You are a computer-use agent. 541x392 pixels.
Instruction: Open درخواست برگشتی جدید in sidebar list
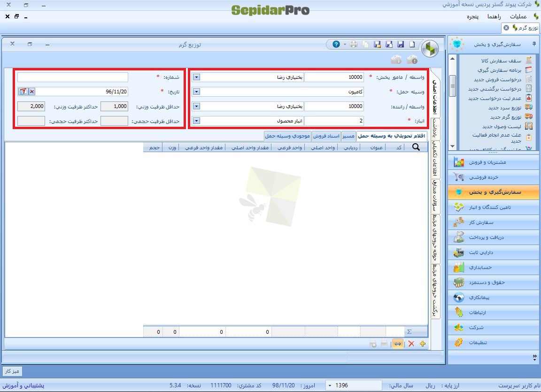[x=495, y=89]
